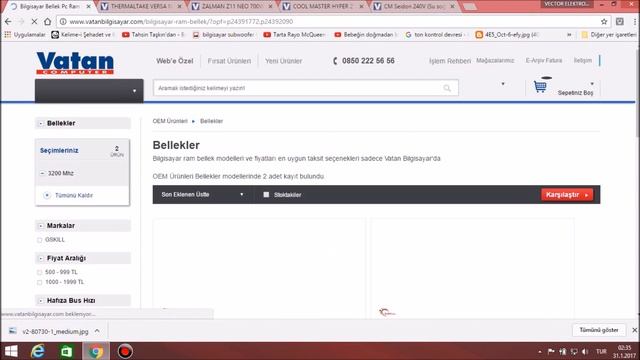Switch to the COOL MASTER HYPER tab

[323, 7]
